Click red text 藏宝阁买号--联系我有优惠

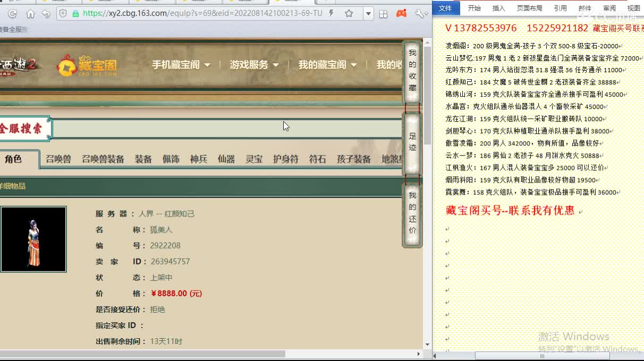tap(510, 210)
